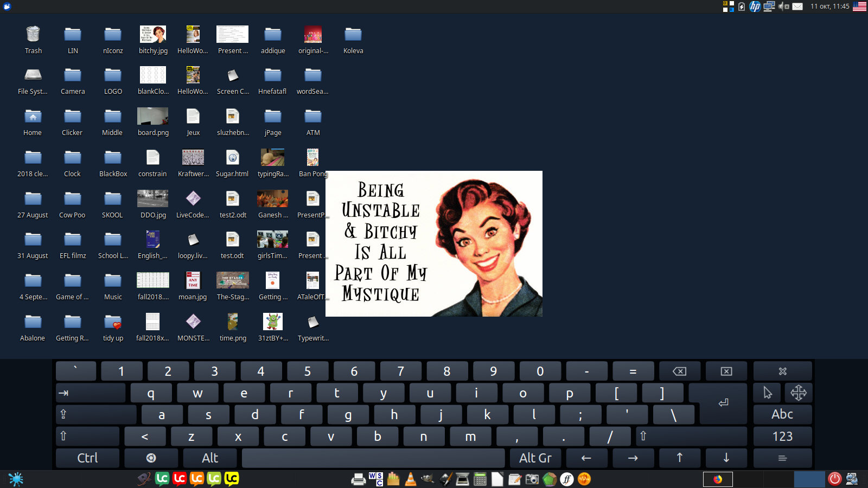Switch keyboard to the Abc layout

click(782, 414)
